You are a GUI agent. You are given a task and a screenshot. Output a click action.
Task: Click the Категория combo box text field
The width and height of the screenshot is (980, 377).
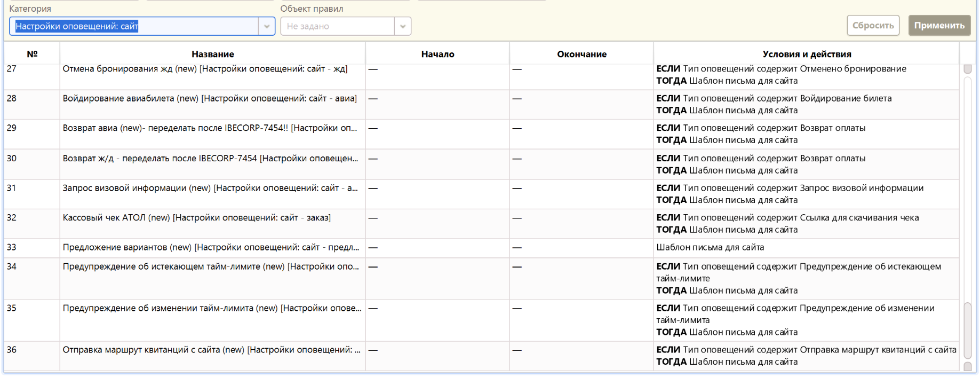[133, 26]
